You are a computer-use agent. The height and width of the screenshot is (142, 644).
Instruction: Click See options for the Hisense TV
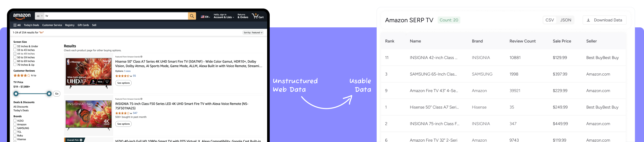coord(123,83)
